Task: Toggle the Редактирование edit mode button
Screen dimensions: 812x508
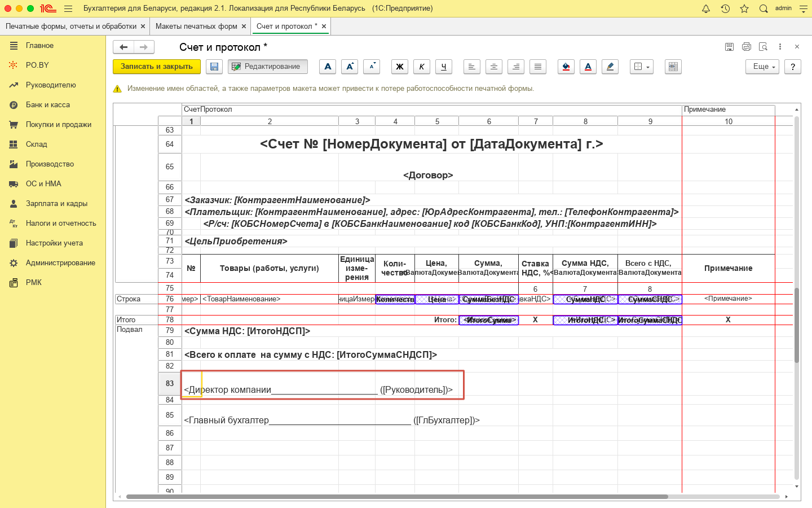Action: 268,67
